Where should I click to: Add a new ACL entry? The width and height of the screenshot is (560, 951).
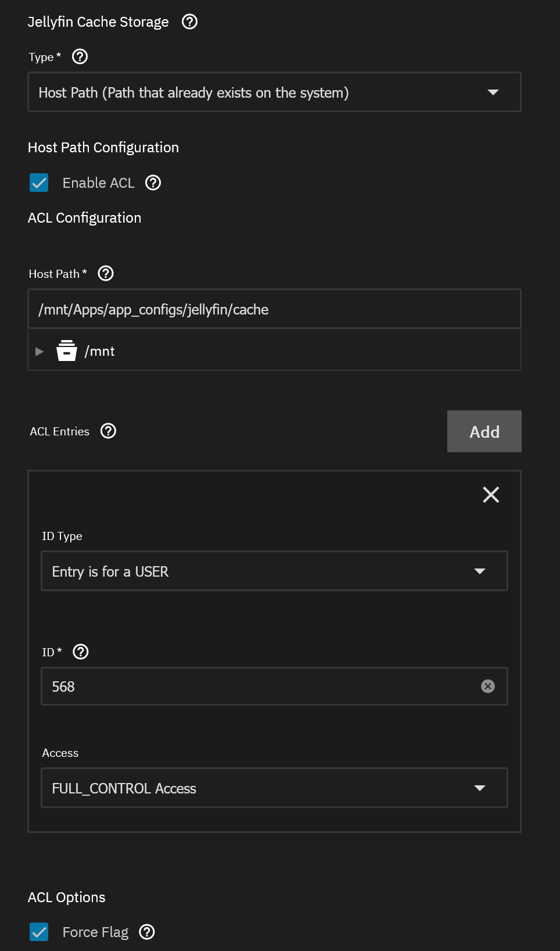(484, 431)
